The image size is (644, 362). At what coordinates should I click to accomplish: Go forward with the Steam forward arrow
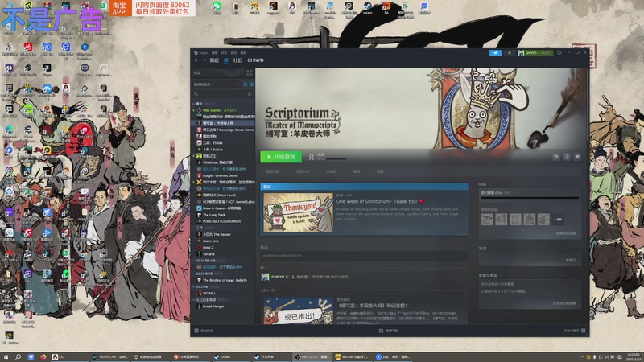pos(204,60)
